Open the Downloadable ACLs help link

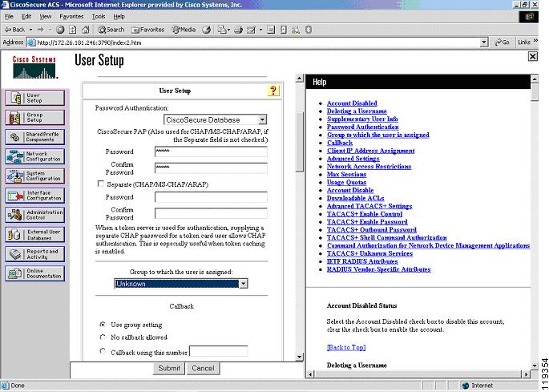355,198
